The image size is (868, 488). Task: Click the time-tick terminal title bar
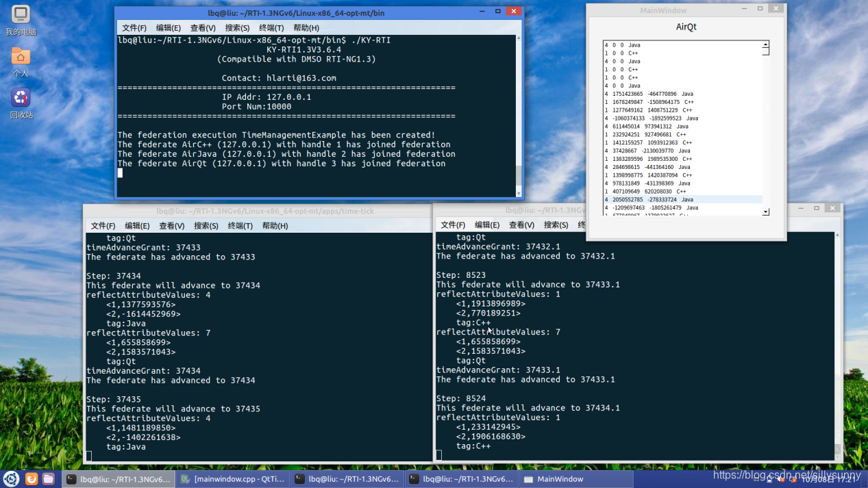tap(264, 211)
